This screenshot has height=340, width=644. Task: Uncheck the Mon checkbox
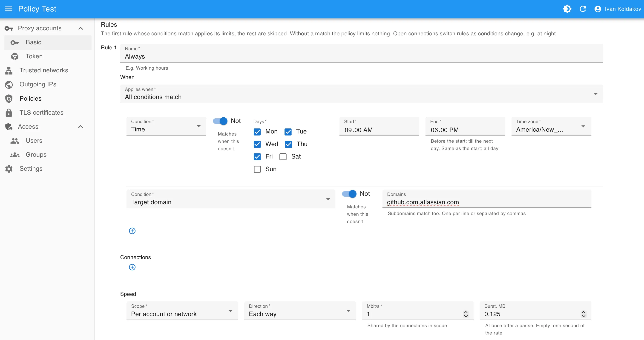point(257,132)
